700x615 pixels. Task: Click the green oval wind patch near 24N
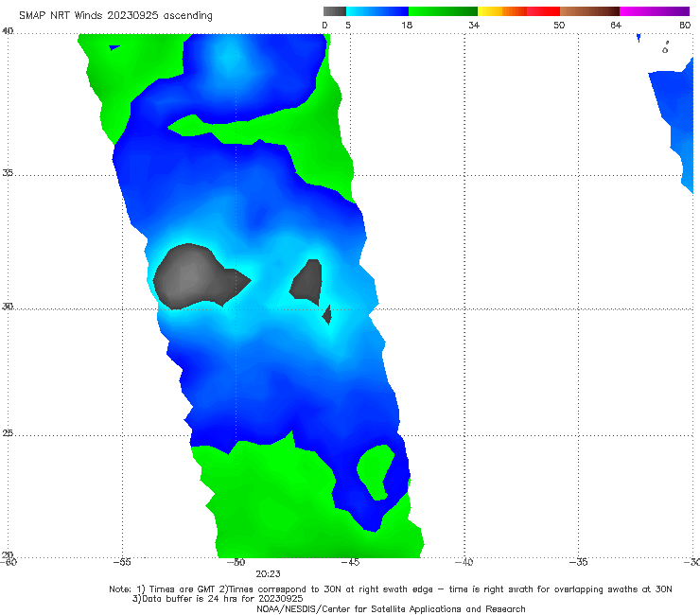(x=376, y=472)
